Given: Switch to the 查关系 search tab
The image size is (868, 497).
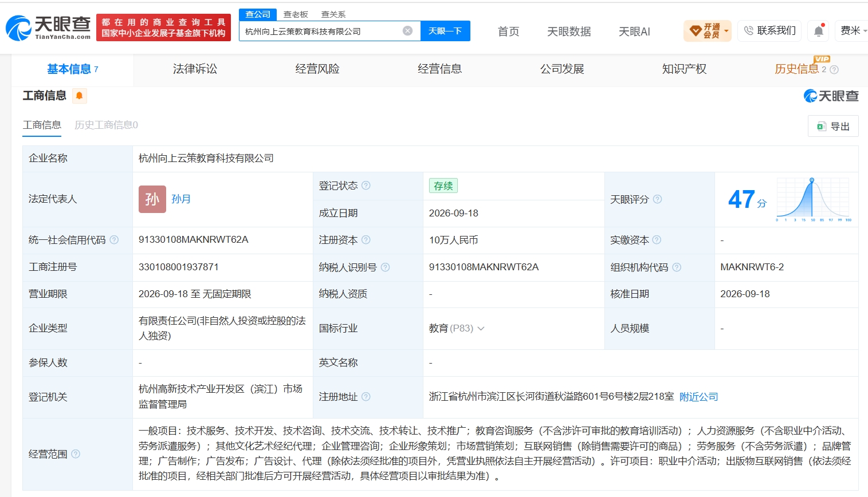Looking at the screenshot, I should 333,14.
